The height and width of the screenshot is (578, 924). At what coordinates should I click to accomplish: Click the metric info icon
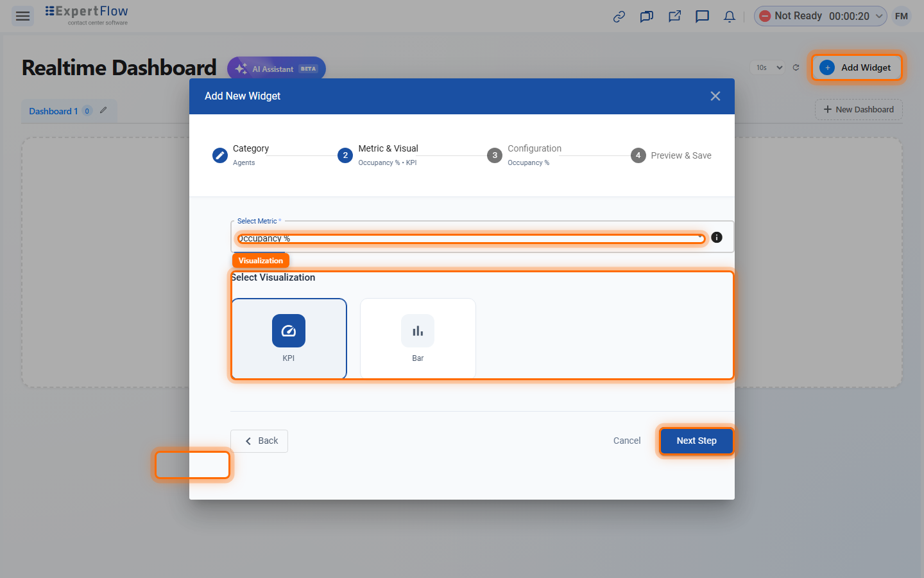[x=717, y=238]
